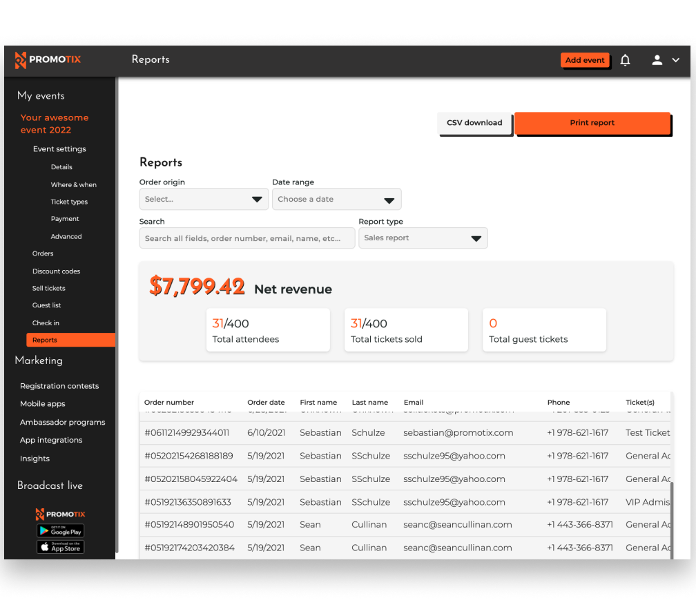Click the Download on the App Store badge
This screenshot has width=696, height=616.
[60, 546]
